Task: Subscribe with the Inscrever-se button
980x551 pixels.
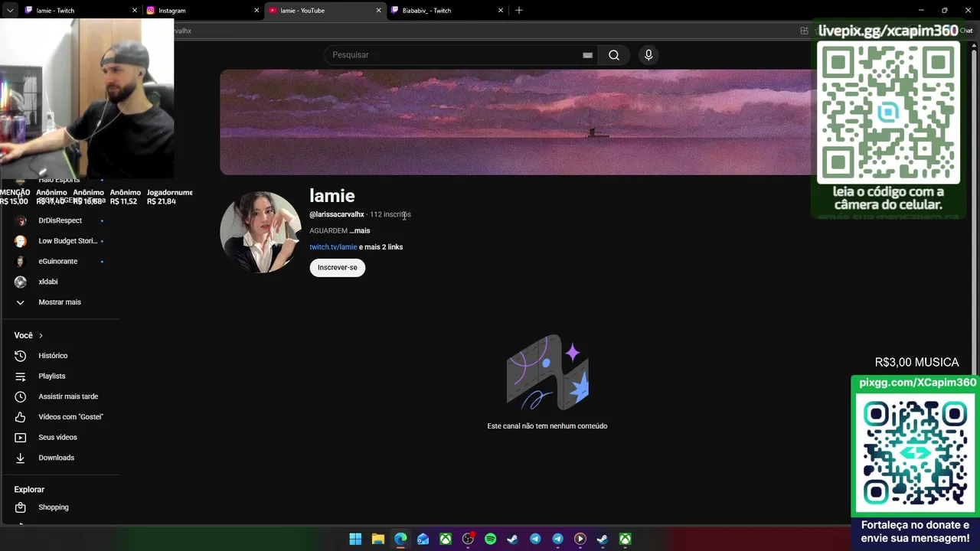Action: 338,267
